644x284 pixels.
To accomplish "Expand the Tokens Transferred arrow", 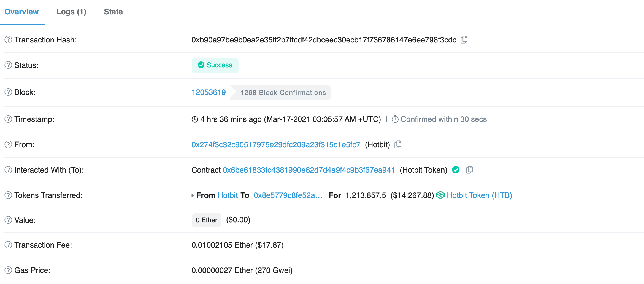I will tap(193, 195).
